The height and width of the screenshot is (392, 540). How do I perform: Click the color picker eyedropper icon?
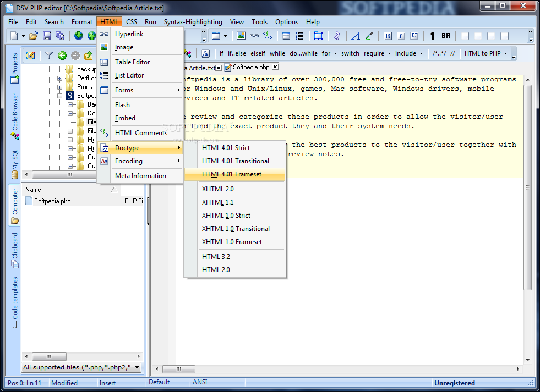tap(369, 36)
